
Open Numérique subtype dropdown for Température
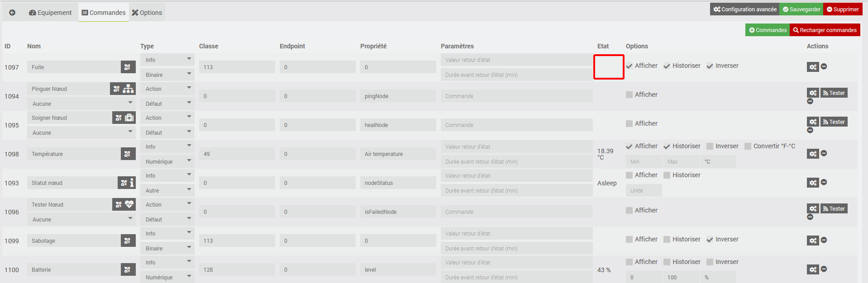coord(167,161)
